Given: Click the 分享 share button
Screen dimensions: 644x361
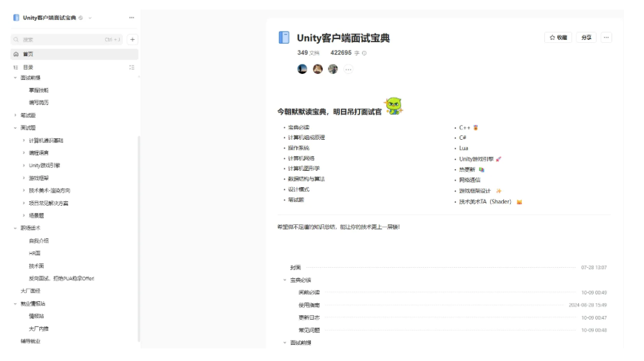Looking at the screenshot, I should [x=586, y=37].
